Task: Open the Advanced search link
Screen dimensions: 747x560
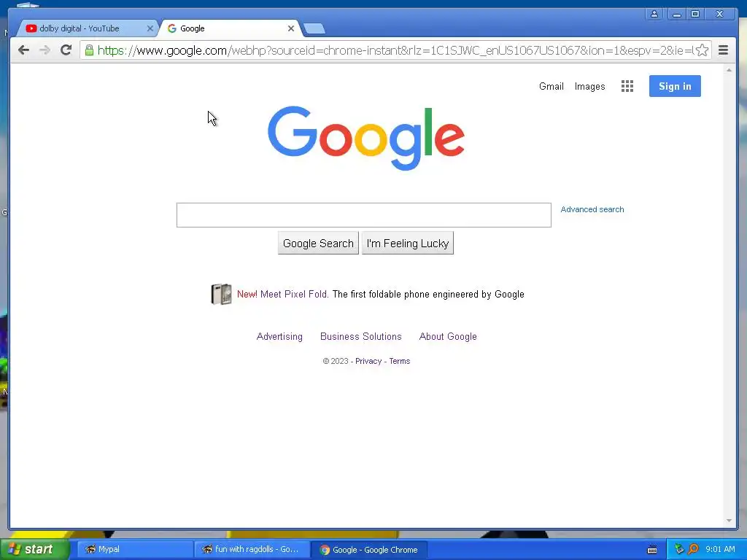Action: [x=592, y=209]
